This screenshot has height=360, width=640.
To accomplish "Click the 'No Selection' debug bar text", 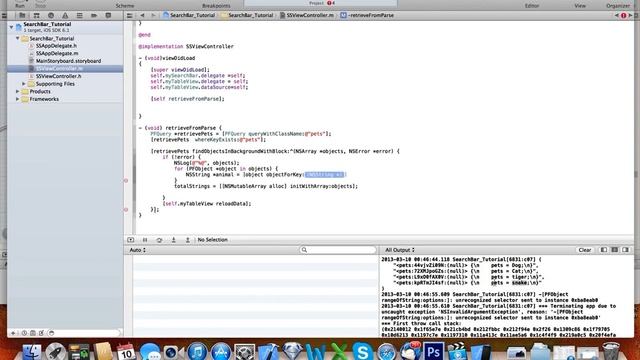I will pyautogui.click(x=213, y=240).
